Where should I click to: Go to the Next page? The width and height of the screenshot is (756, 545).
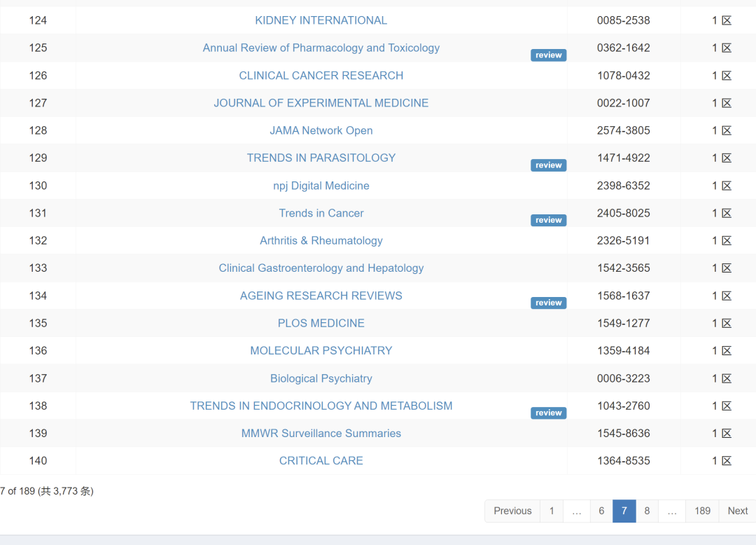[x=737, y=511]
